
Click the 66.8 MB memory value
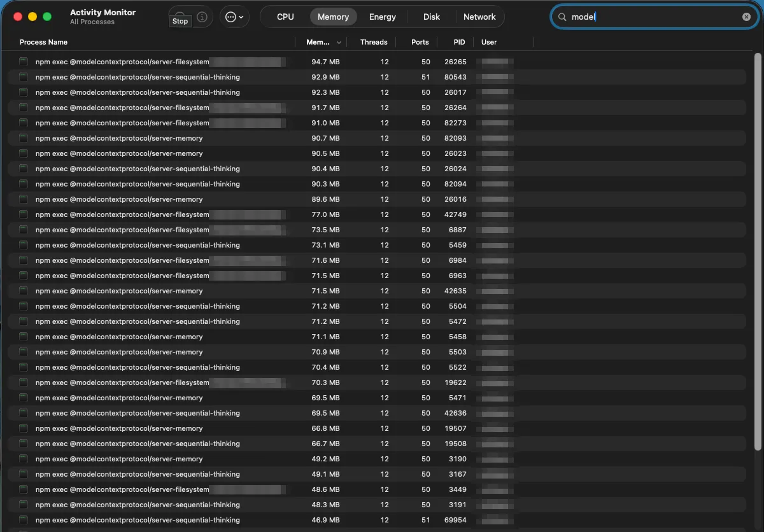[x=325, y=428]
